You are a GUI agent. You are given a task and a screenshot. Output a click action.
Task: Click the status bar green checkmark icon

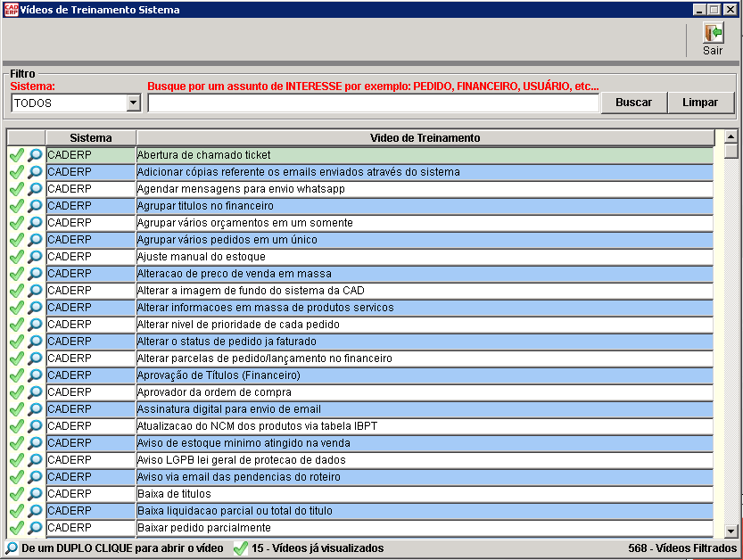click(241, 548)
